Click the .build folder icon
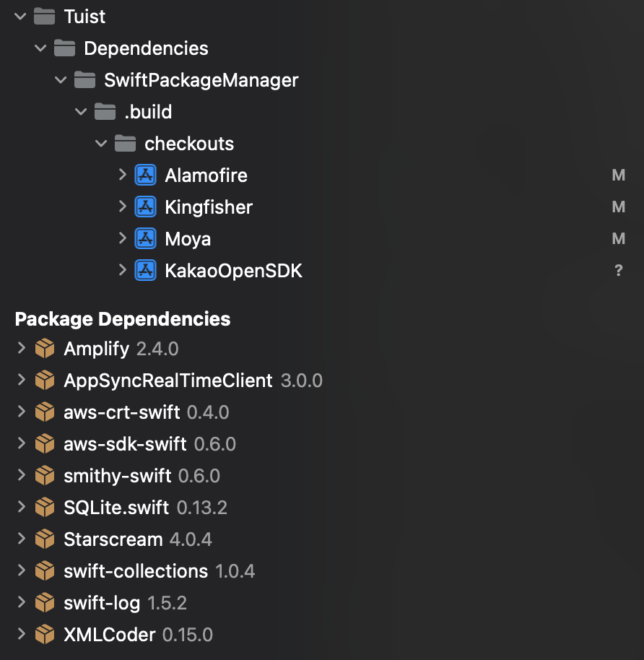 click(105, 112)
